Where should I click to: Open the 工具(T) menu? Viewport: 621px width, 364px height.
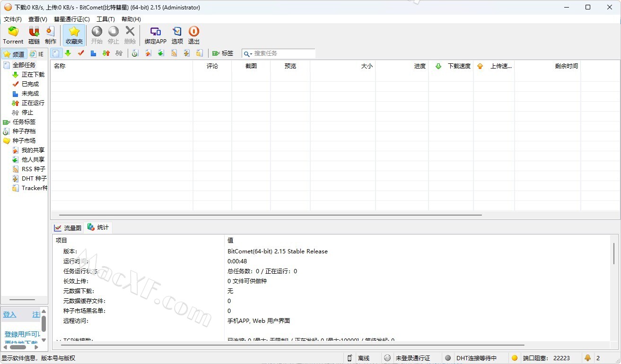point(105,19)
